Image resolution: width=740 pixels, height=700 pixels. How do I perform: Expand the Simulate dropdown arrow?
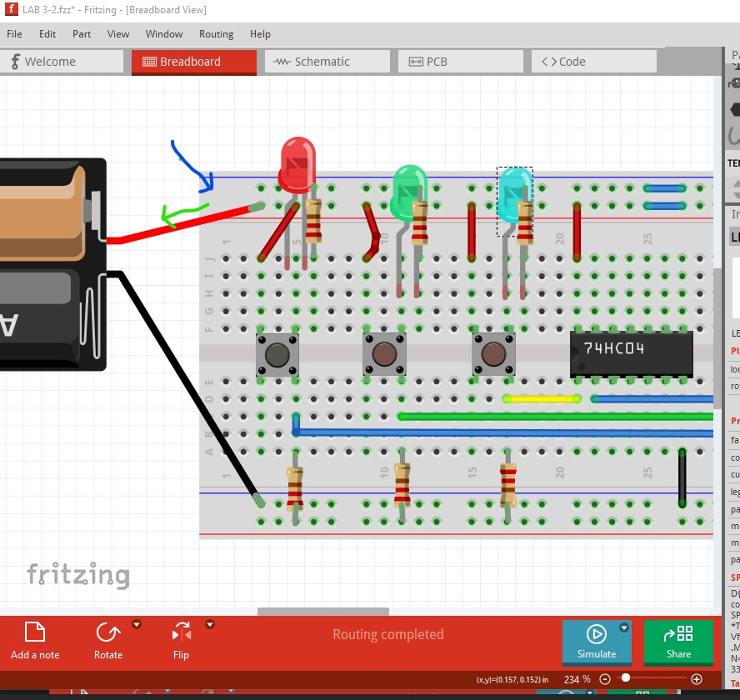click(624, 627)
